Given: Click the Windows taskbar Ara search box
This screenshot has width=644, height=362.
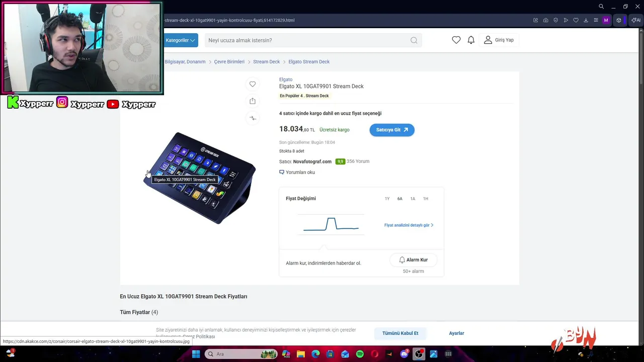Looking at the screenshot, I should [x=241, y=354].
